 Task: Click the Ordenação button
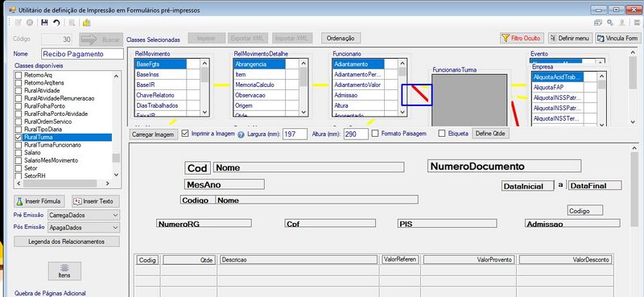[x=341, y=38]
